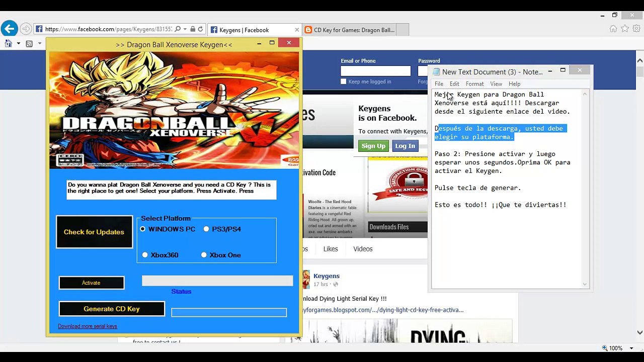Minimize the Notepad window
Image resolution: width=644 pixels, height=362 pixels.
(x=550, y=71)
